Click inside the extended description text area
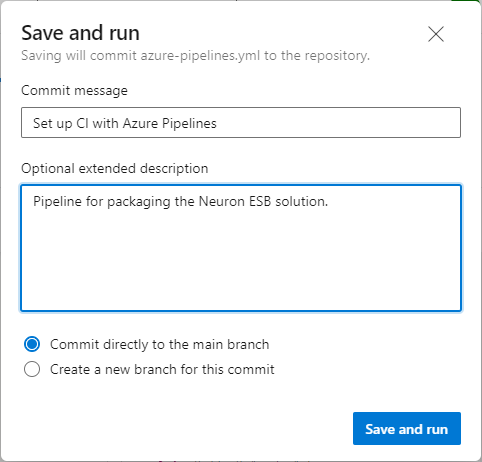Image resolution: width=482 pixels, height=462 pixels. tap(241, 248)
